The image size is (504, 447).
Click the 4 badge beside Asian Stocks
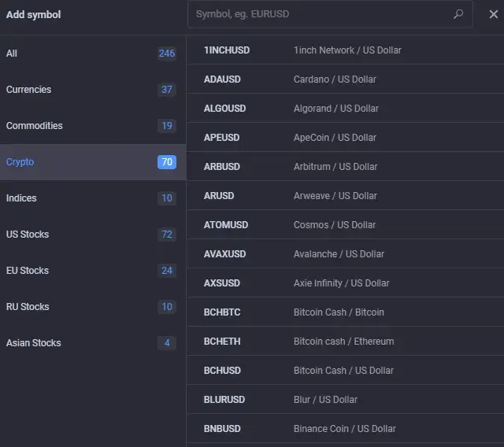point(167,343)
